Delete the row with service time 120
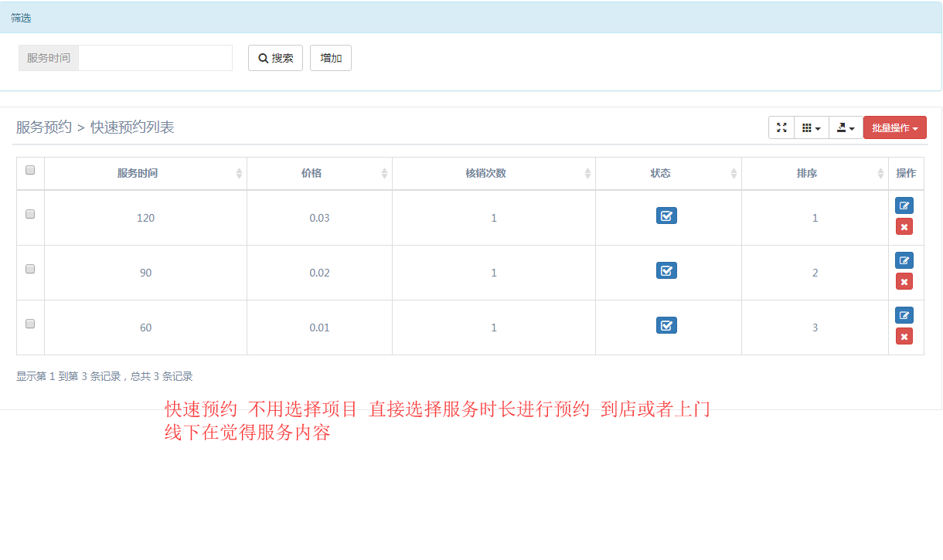The height and width of the screenshot is (560, 943). [x=904, y=226]
